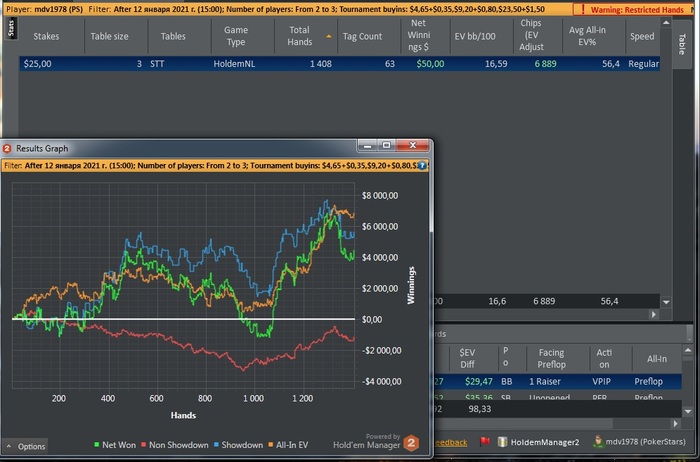
Task: Click the Results Graph filter bar
Action: 215,166
